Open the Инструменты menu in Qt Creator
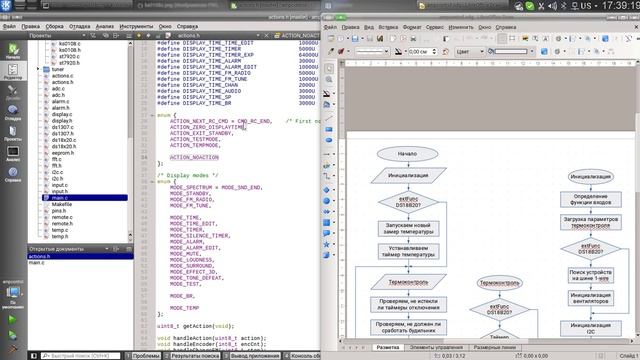The height and width of the screenshot is (360, 640). (x=136, y=26)
